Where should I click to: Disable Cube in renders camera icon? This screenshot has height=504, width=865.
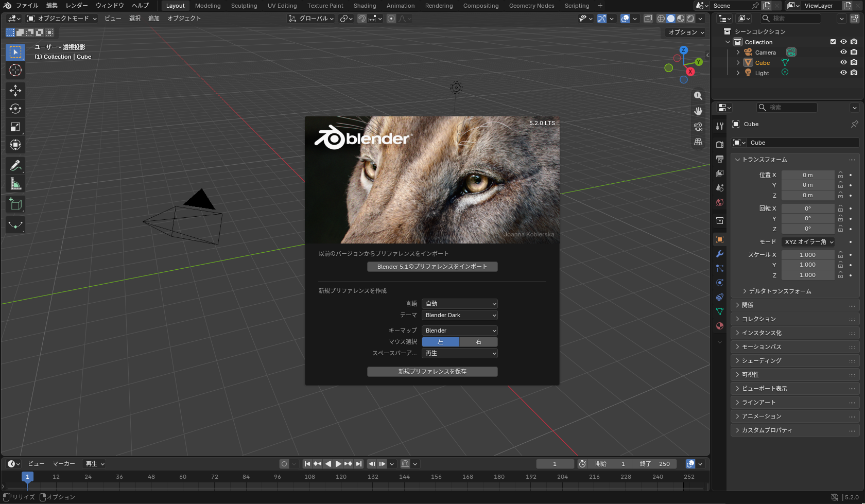pos(854,62)
